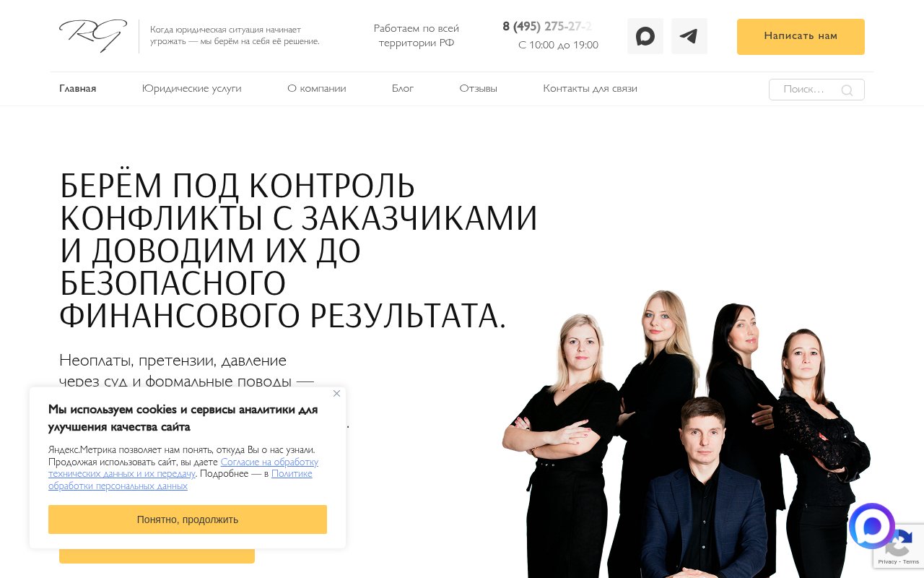Open the Telegram messenger icon

pyautogui.click(x=689, y=36)
